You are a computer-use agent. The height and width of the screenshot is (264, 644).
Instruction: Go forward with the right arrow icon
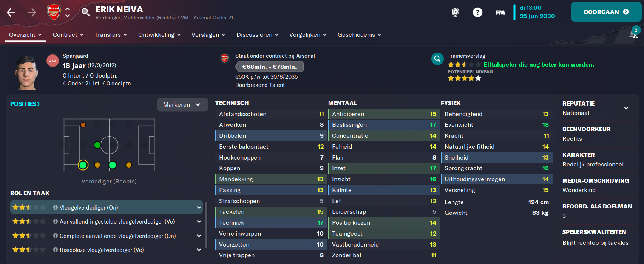[32, 12]
